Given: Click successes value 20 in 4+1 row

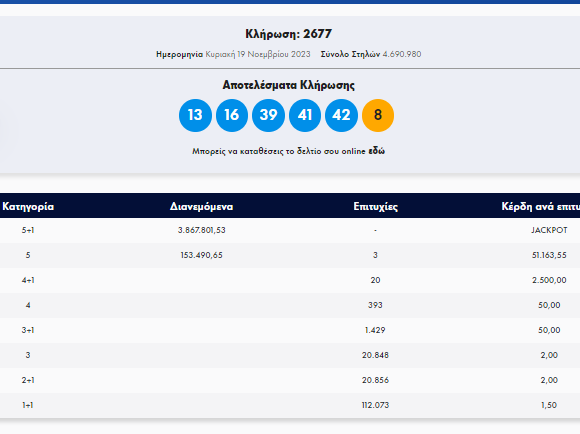Looking at the screenshot, I should (x=375, y=280).
